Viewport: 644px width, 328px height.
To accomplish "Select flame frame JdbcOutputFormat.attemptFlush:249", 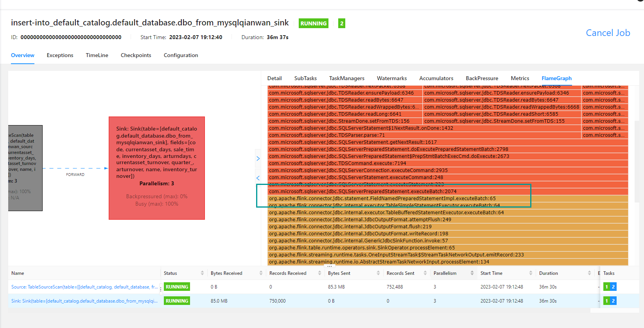I will [x=448, y=220].
